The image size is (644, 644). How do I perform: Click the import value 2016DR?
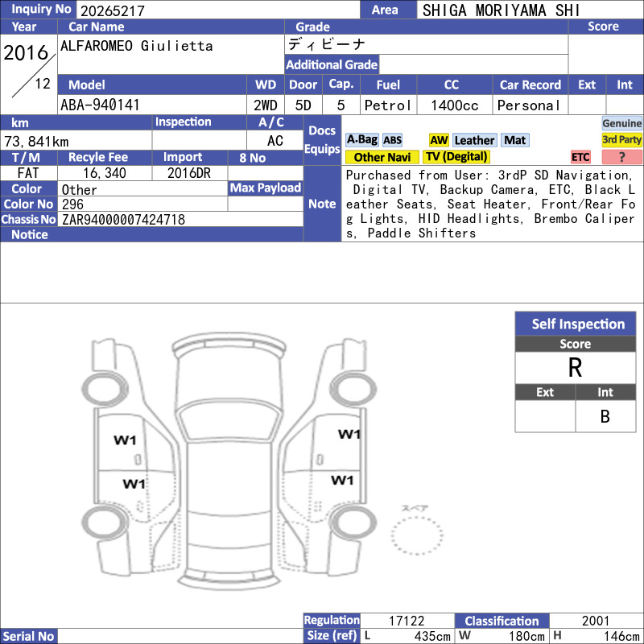coord(189,173)
